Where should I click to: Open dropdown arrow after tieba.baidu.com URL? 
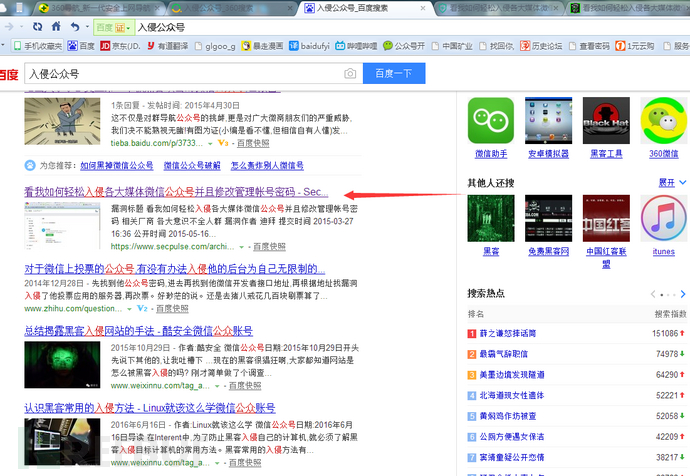[210, 143]
